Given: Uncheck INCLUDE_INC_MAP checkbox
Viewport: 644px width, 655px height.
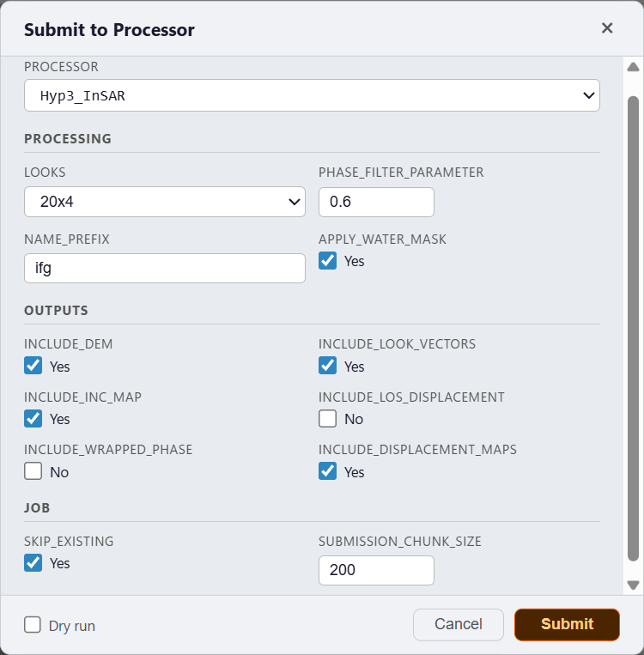Looking at the screenshot, I should click(33, 419).
